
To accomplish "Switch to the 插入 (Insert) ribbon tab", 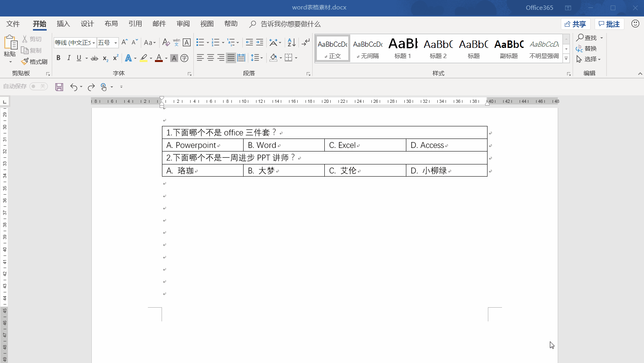I will point(63,24).
